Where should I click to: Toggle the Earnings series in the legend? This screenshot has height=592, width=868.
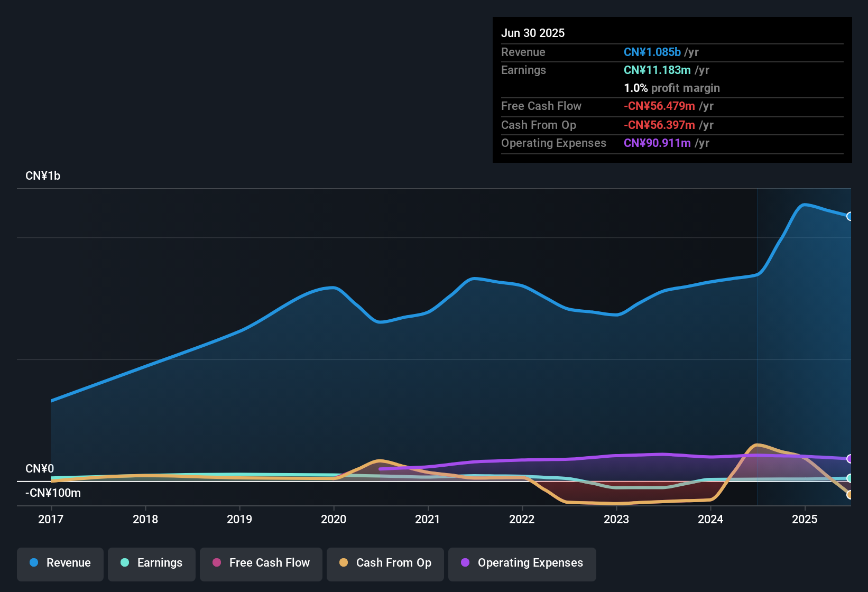click(152, 563)
